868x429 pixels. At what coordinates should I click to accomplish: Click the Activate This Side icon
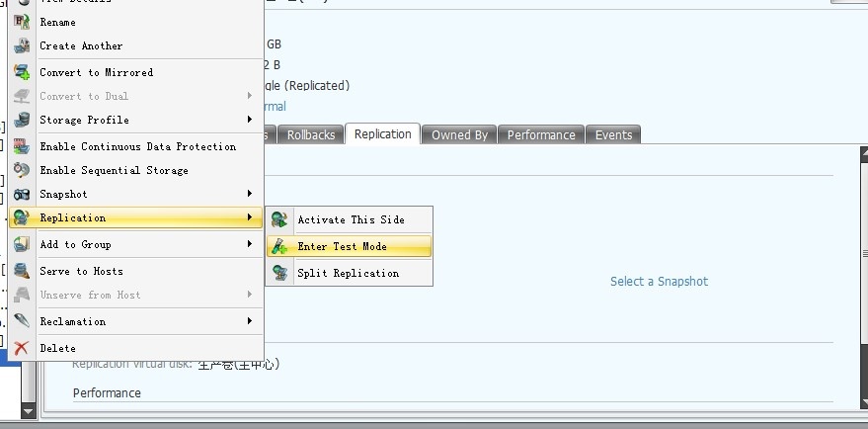[280, 219]
